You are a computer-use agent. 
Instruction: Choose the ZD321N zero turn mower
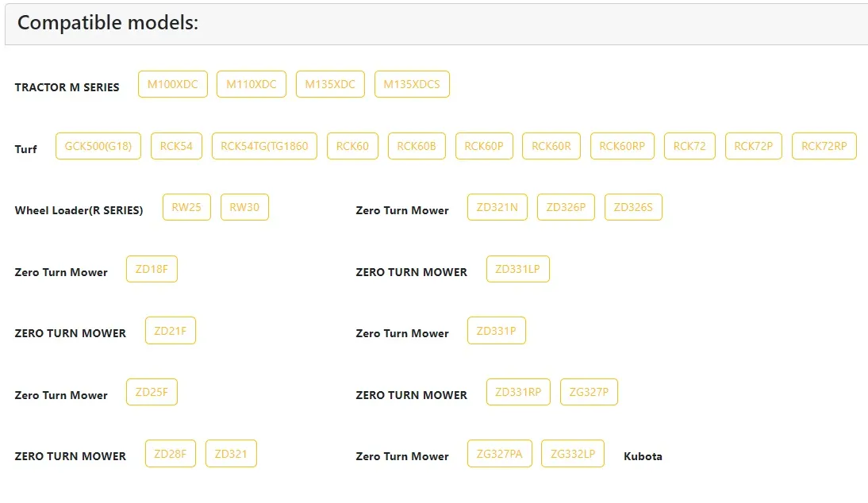point(497,207)
